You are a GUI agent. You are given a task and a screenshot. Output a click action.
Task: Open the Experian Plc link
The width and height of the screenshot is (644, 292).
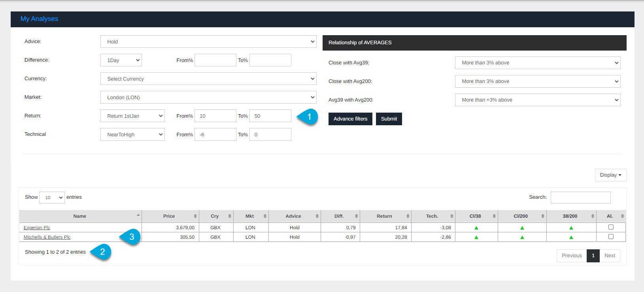pyautogui.click(x=37, y=228)
